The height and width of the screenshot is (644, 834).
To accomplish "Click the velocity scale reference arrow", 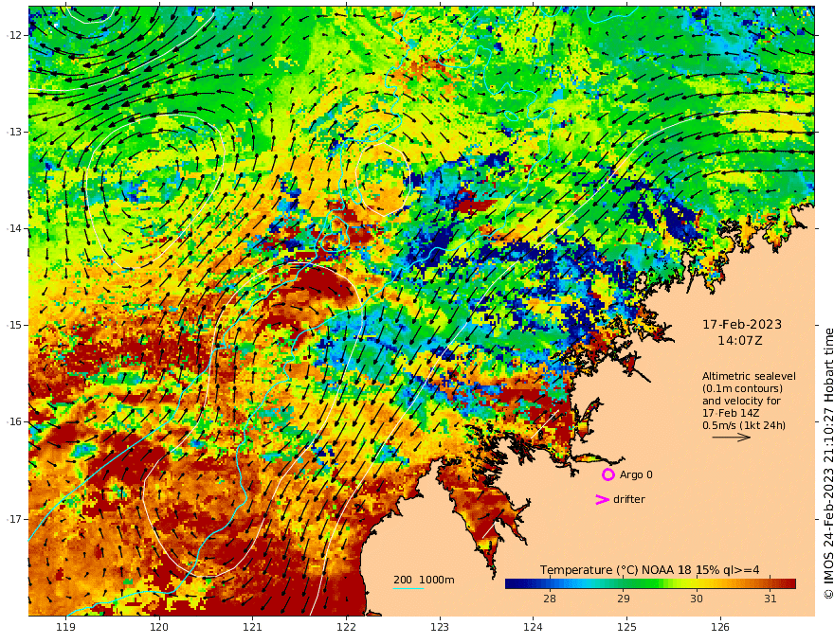I will point(732,438).
